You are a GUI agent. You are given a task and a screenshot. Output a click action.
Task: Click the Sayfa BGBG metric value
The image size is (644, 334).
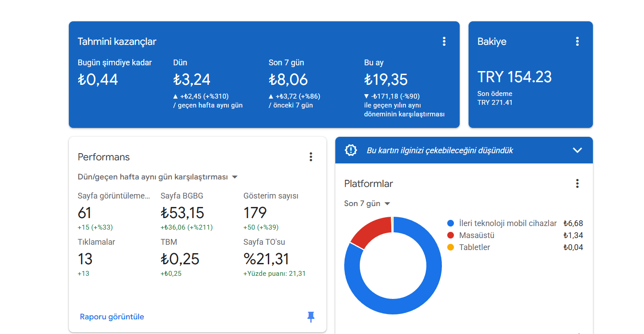pos(182,213)
